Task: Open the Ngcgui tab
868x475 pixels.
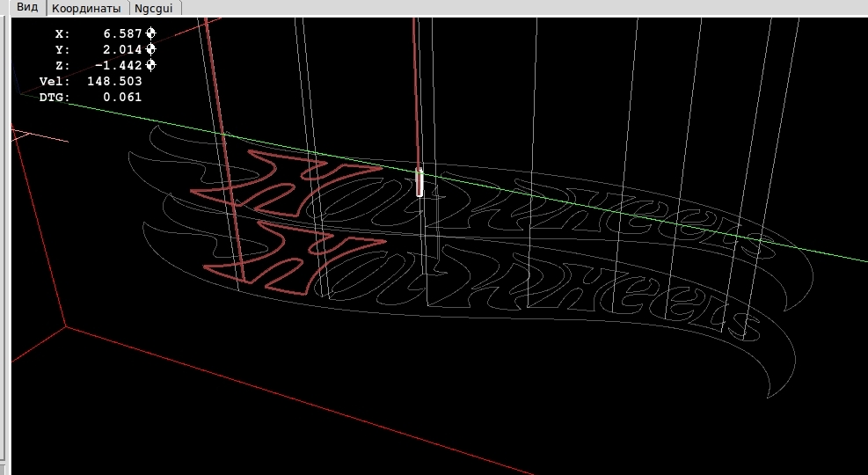Action: [x=154, y=8]
